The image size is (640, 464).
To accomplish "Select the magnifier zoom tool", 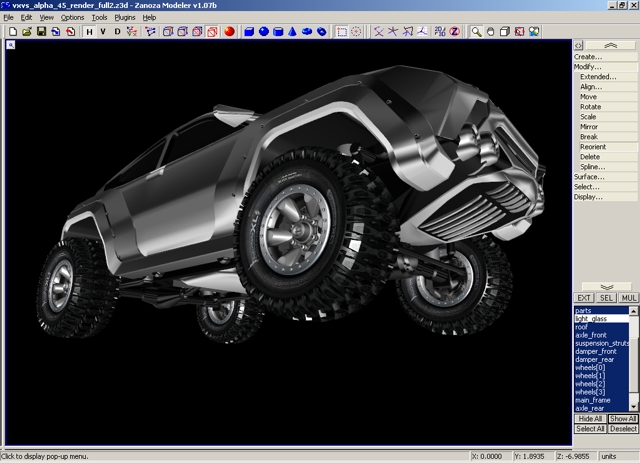I will point(477,32).
